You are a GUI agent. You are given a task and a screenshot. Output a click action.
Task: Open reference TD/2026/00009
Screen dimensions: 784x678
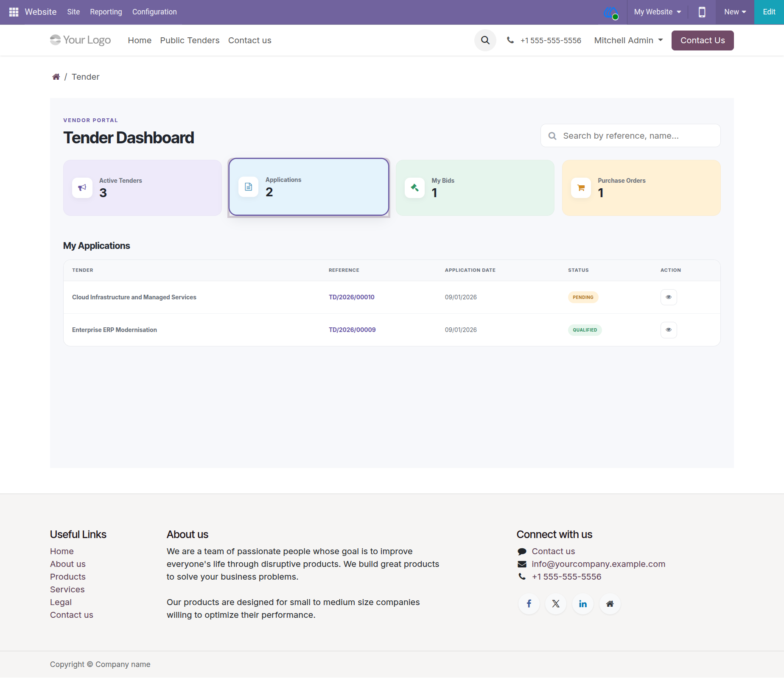tap(352, 330)
